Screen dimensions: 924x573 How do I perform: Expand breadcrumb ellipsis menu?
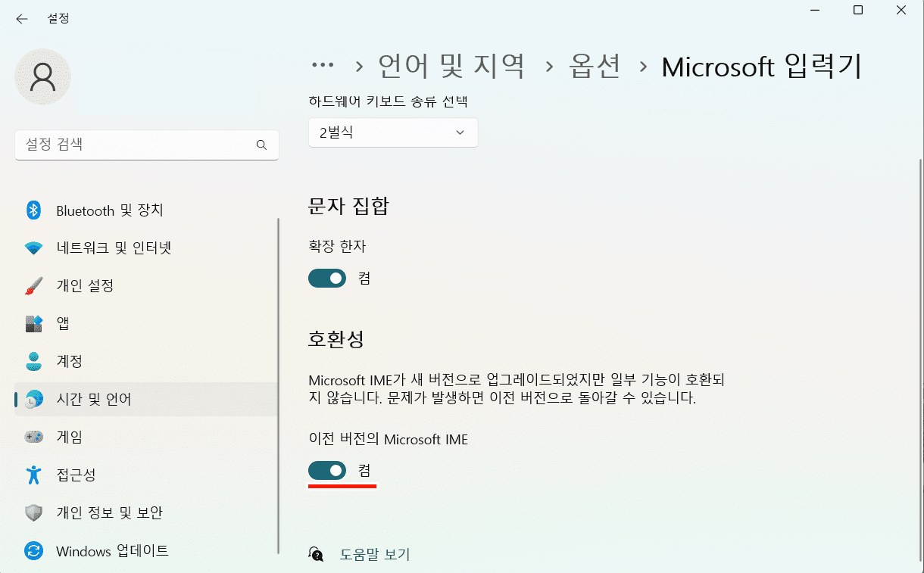[323, 66]
